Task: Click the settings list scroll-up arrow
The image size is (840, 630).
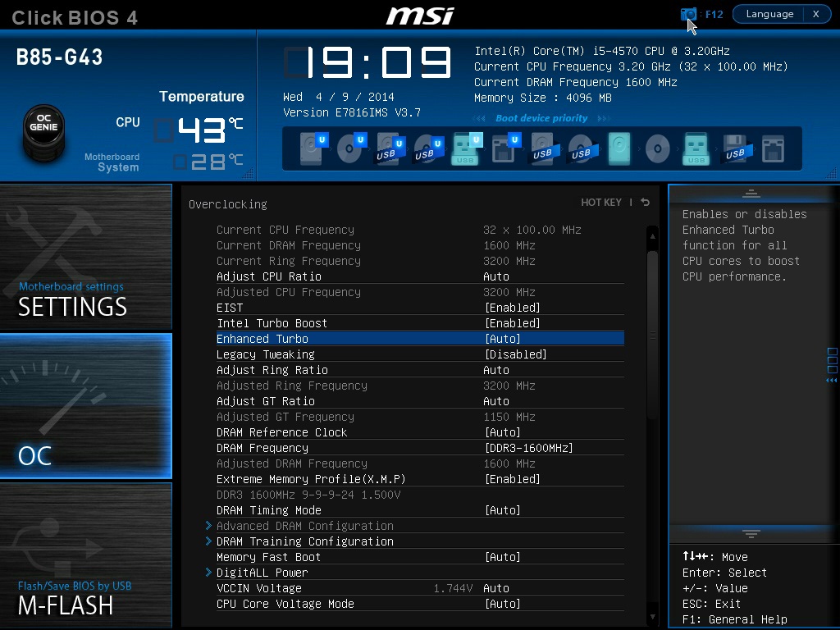Action: [x=652, y=235]
